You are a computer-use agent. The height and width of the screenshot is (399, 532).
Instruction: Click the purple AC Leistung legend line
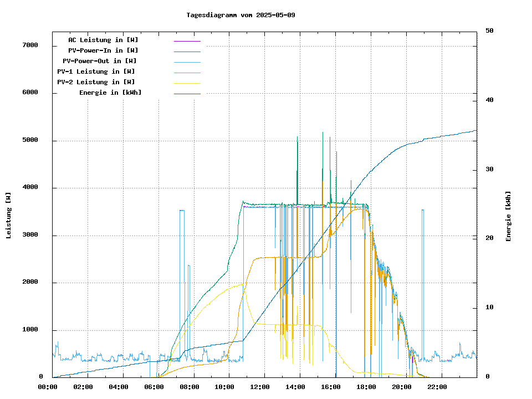[x=187, y=41]
